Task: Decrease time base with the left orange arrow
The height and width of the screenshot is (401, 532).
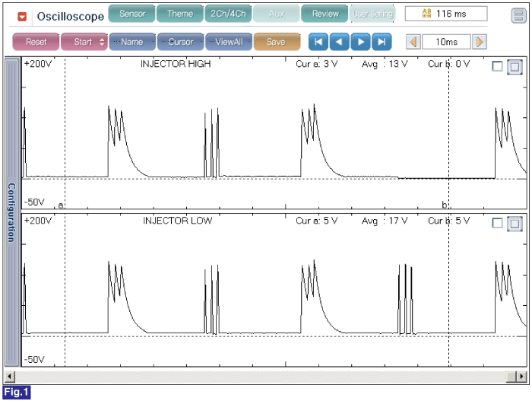Action: (x=413, y=42)
